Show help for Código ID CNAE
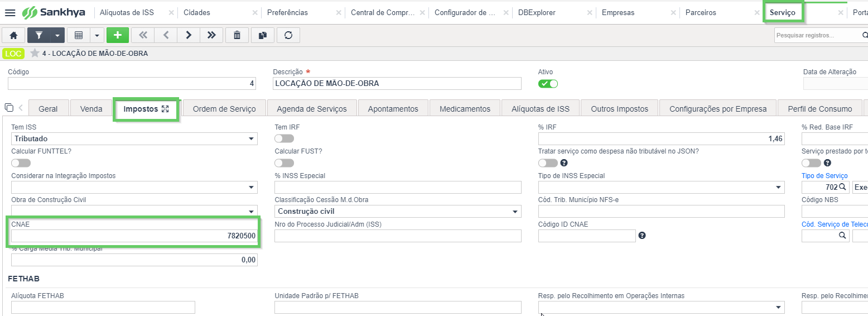The height and width of the screenshot is (316, 868). coord(642,236)
